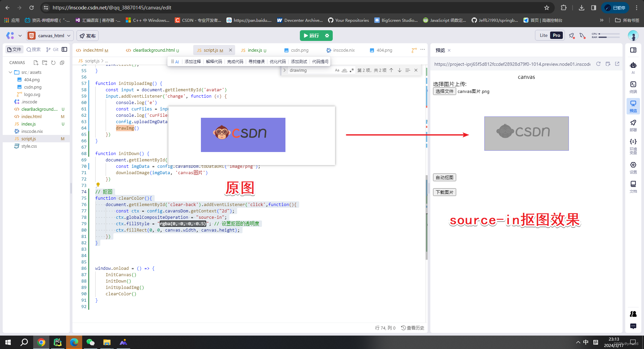Viewport: 644px width, 349px height.
Task: Select the 预览 preview icon in sidebar
Action: click(x=633, y=106)
